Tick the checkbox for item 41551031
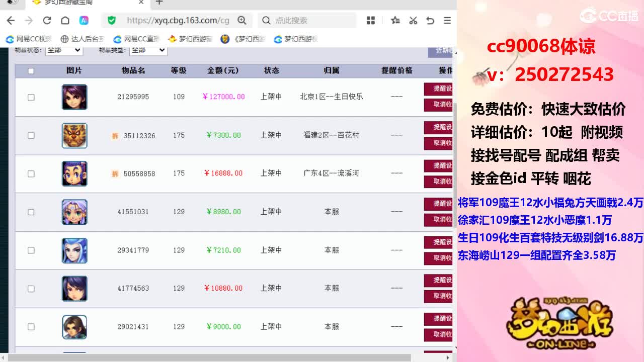Image resolution: width=644 pixels, height=362 pixels. click(31, 212)
